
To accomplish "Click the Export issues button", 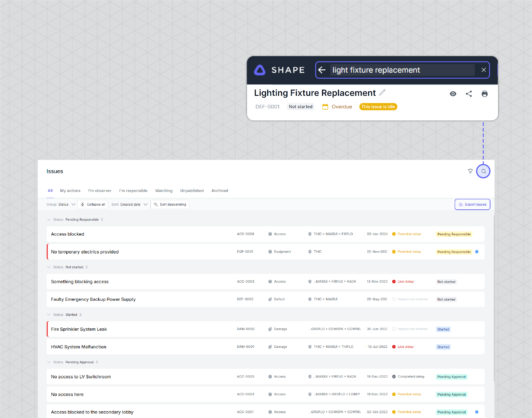I will pyautogui.click(x=472, y=204).
